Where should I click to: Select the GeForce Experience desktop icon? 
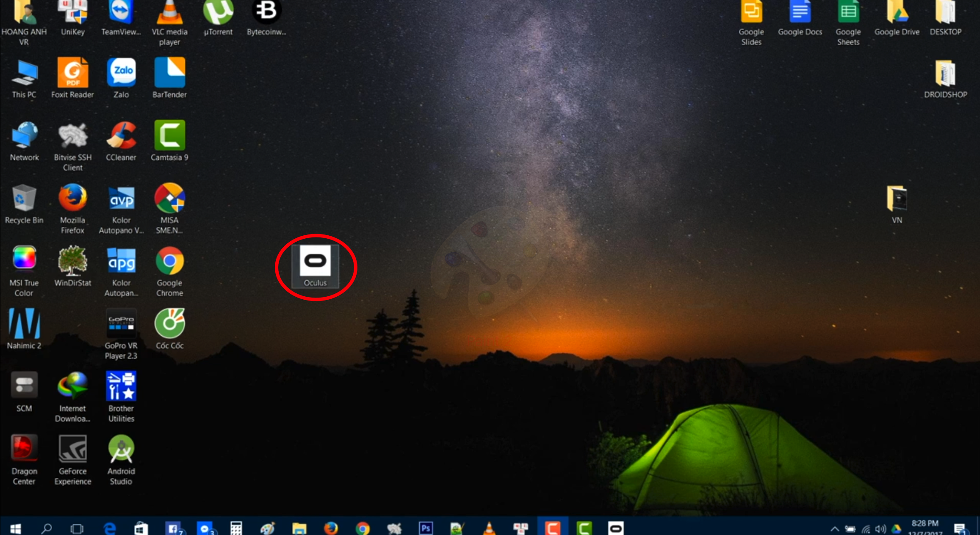[72, 460]
